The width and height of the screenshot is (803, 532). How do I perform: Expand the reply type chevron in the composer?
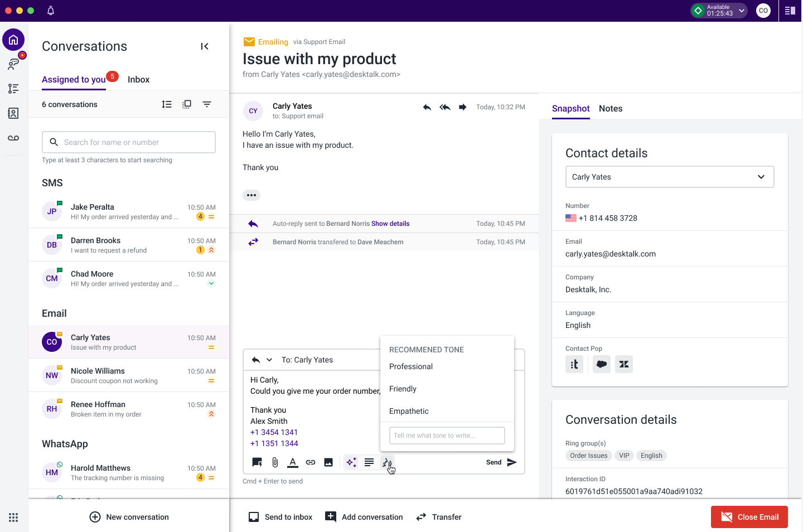pos(268,359)
